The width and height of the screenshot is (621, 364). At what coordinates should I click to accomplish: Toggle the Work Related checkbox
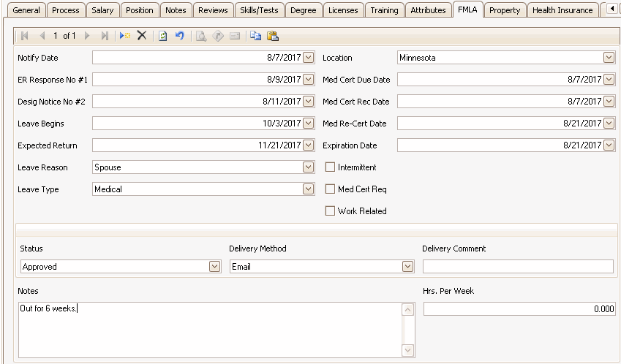pyautogui.click(x=331, y=211)
